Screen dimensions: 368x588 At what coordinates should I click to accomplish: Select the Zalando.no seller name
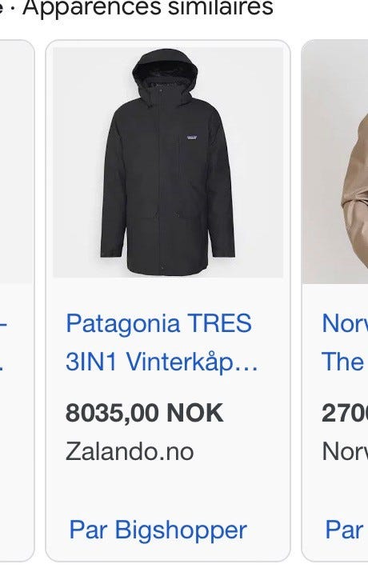(x=130, y=451)
